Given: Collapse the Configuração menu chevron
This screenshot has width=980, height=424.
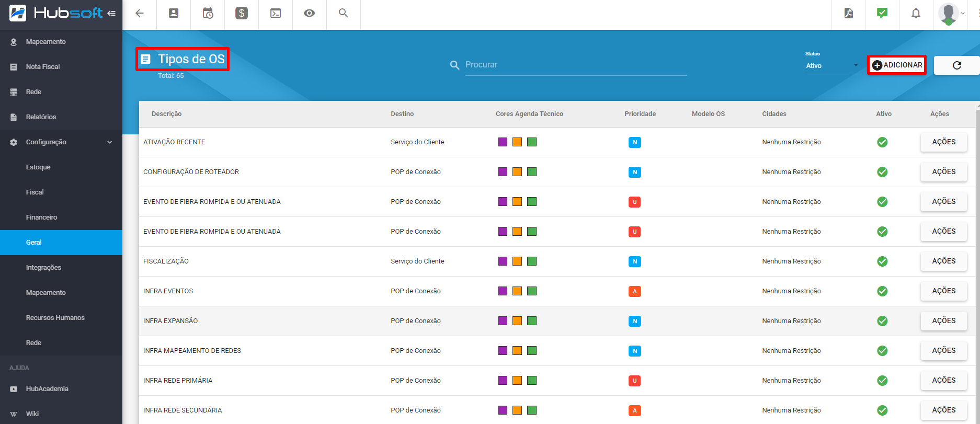Looking at the screenshot, I should pyautogui.click(x=110, y=142).
